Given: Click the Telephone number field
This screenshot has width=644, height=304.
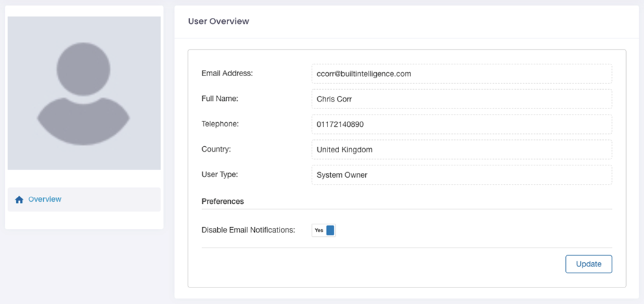Looking at the screenshot, I should pos(462,124).
